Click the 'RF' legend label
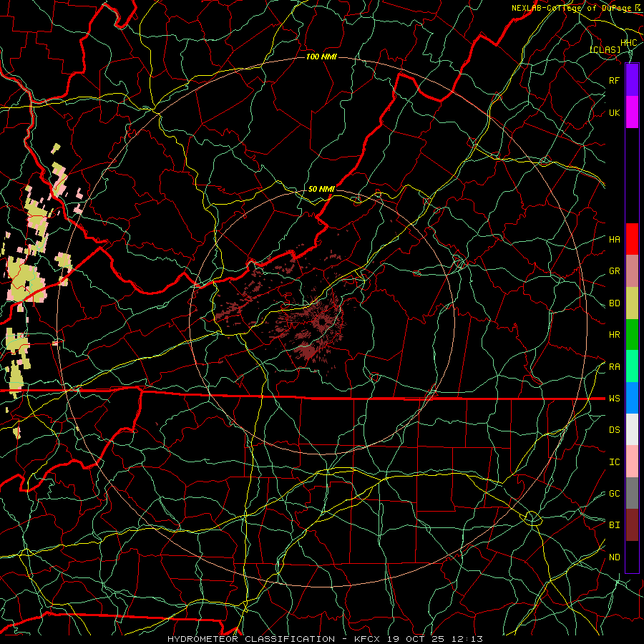This screenshot has height=644, width=644. click(x=615, y=80)
